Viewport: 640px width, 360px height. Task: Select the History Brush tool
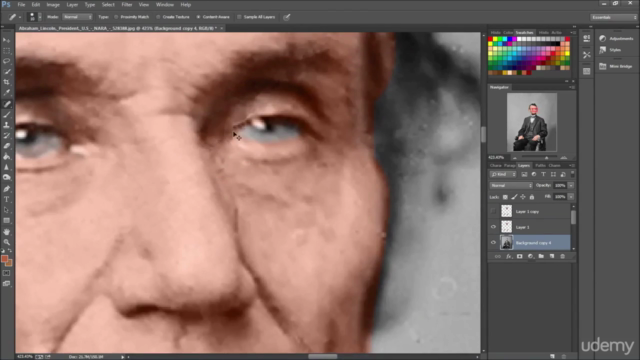coord(7,136)
